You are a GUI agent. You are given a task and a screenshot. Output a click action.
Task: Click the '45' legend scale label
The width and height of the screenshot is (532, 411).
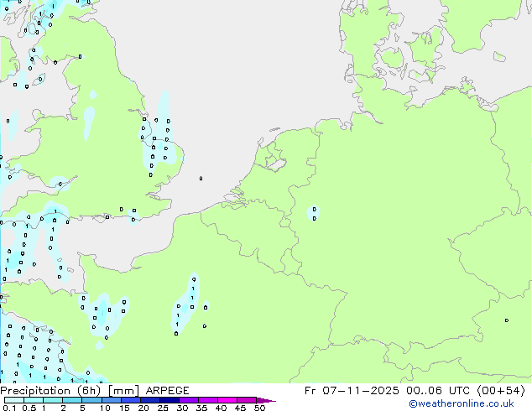pos(240,408)
